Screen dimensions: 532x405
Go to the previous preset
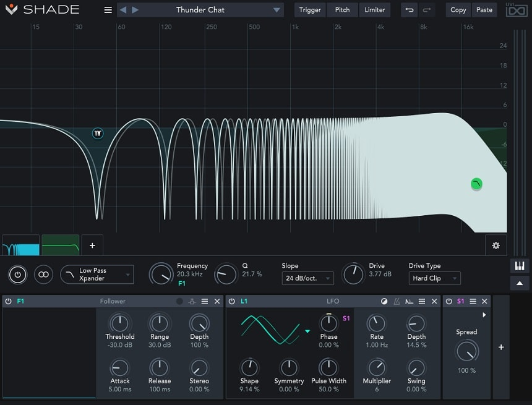(x=122, y=10)
